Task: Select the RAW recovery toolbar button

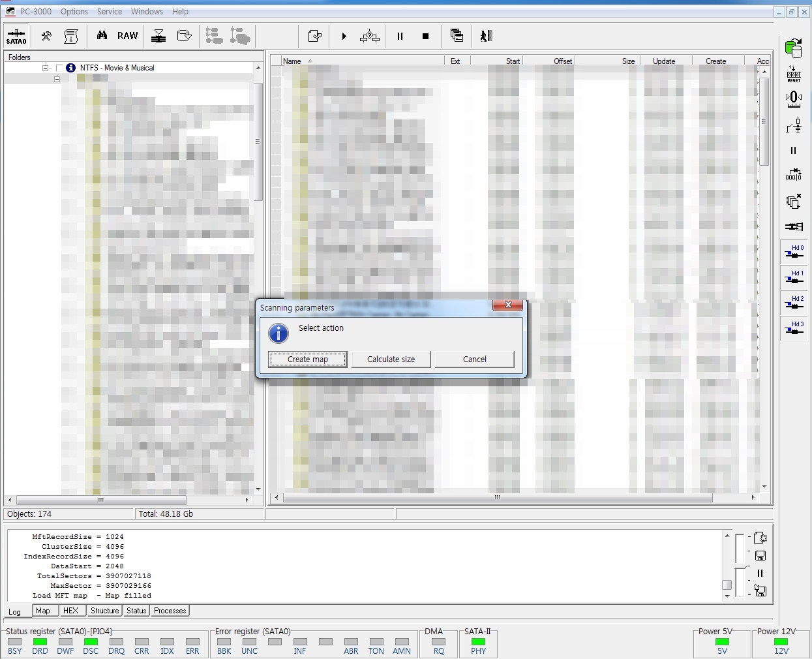Action: [x=127, y=36]
